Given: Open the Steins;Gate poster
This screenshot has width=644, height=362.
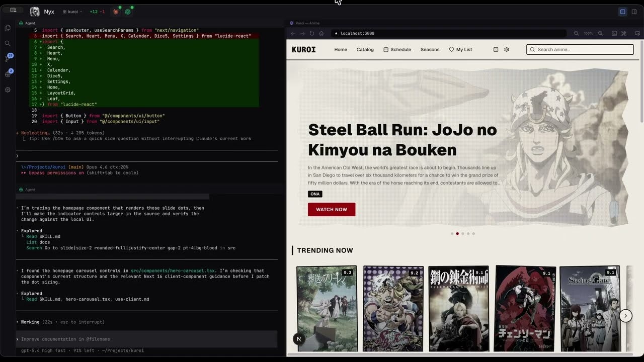Looking at the screenshot, I should tap(590, 309).
